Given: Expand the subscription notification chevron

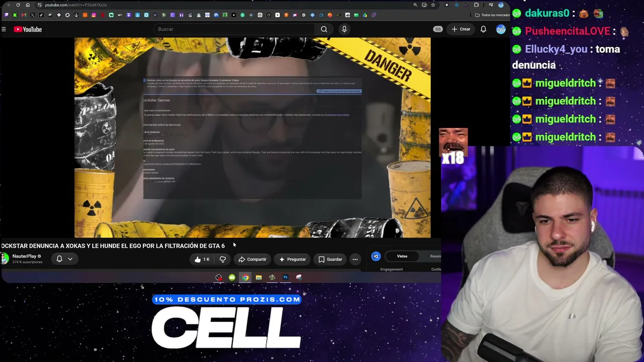Looking at the screenshot, I should [70, 259].
